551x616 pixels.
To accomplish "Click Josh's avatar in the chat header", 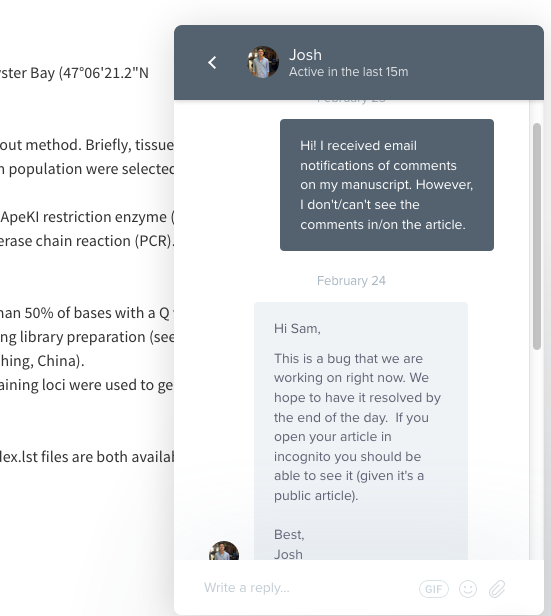I will (x=263, y=62).
